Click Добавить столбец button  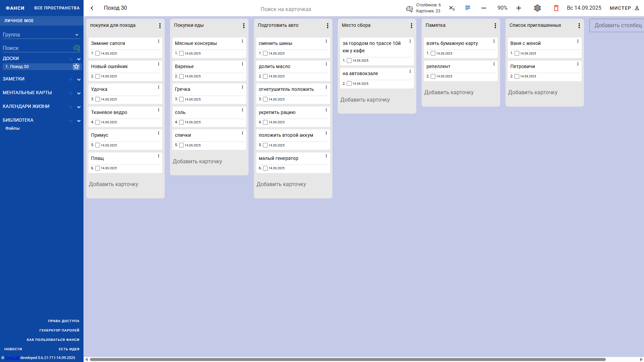click(617, 25)
